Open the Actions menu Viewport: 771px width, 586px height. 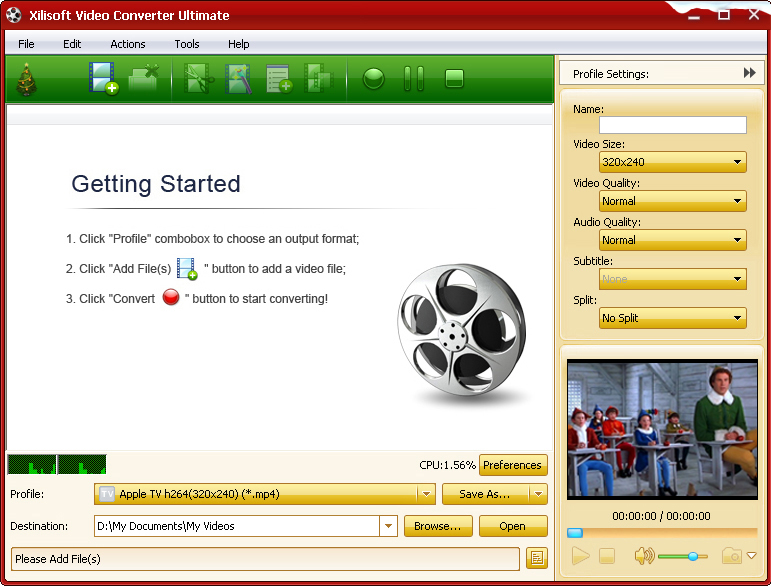point(128,44)
